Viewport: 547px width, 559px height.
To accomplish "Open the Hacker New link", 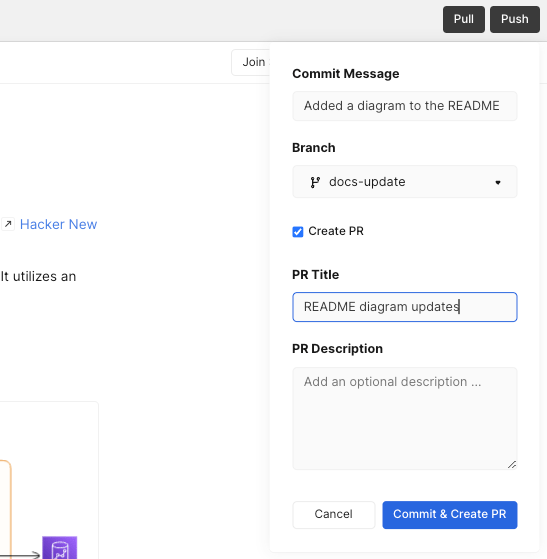I will (x=58, y=224).
